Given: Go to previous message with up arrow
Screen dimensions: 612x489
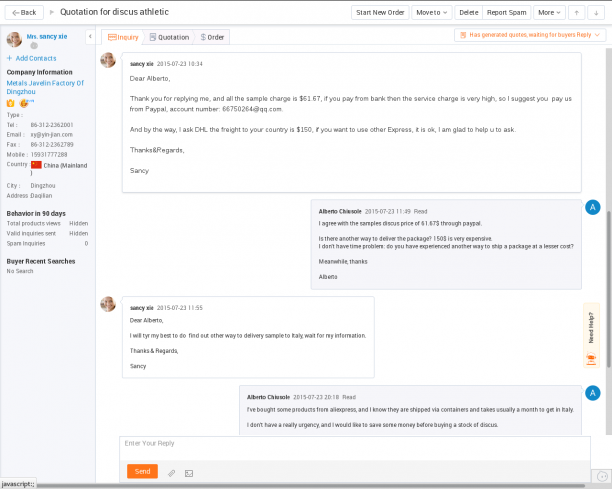Looking at the screenshot, I should tap(576, 12).
